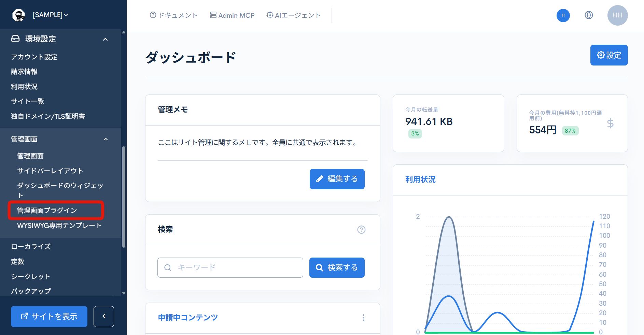
Task: Click the sidebar scrollbar down arrow
Action: (x=124, y=293)
